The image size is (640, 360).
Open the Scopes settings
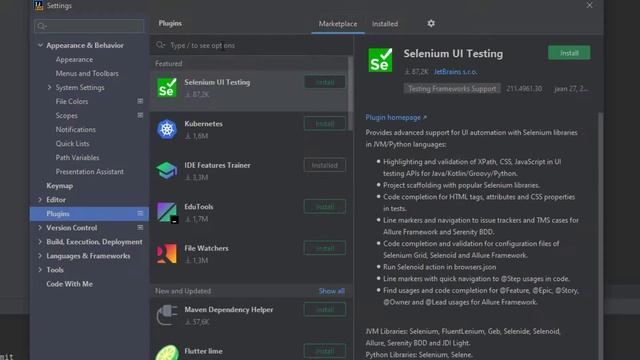[x=66, y=116]
